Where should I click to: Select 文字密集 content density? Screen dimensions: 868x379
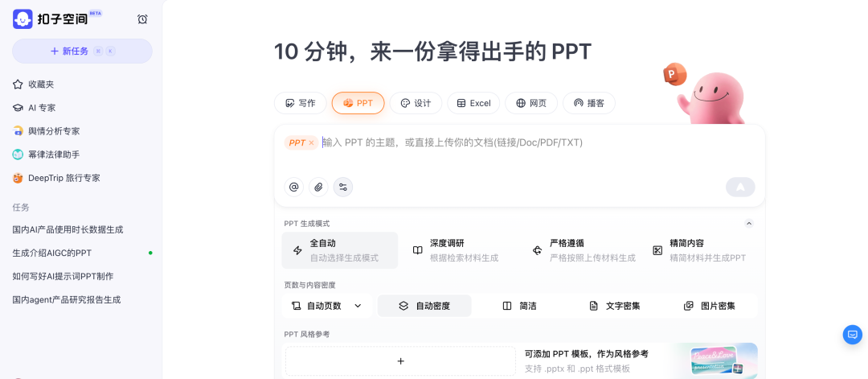click(615, 306)
